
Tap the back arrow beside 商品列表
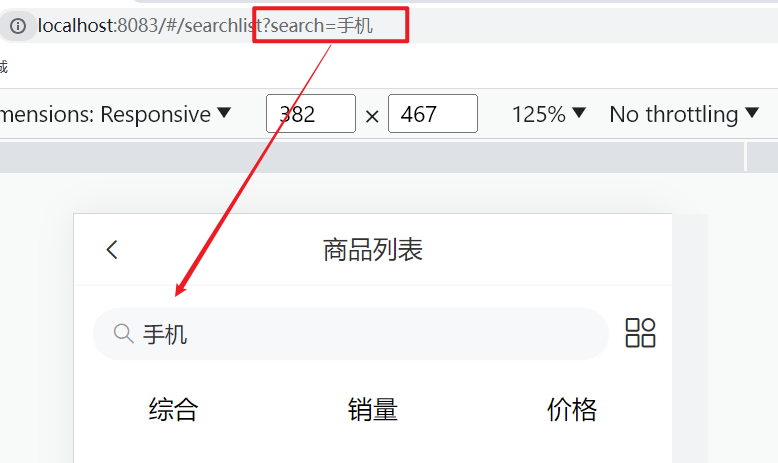[x=112, y=250]
